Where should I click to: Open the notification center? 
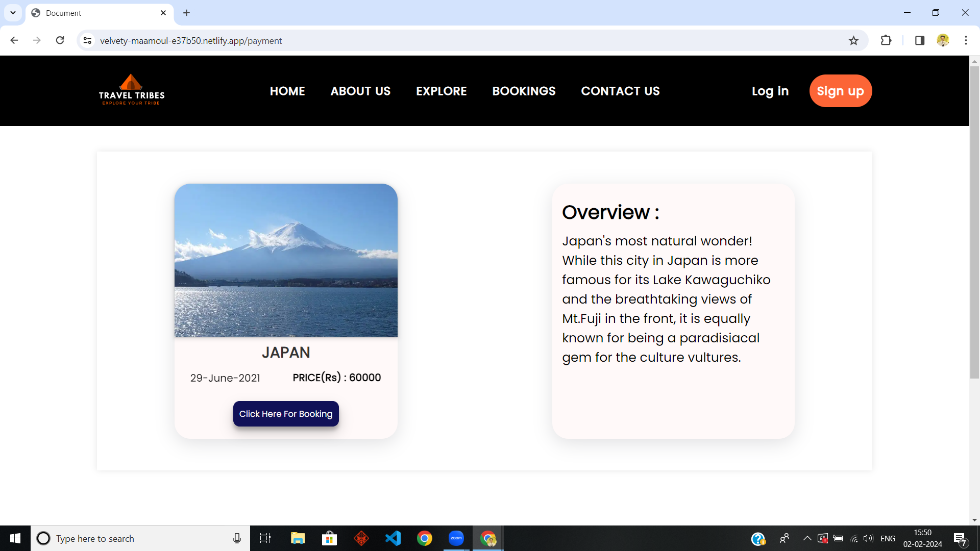[x=960, y=539]
